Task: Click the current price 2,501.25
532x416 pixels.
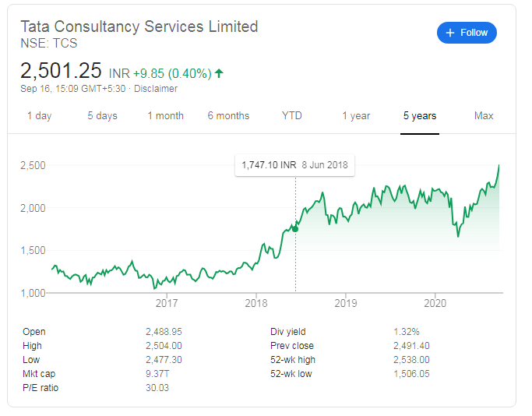Action: (62, 71)
